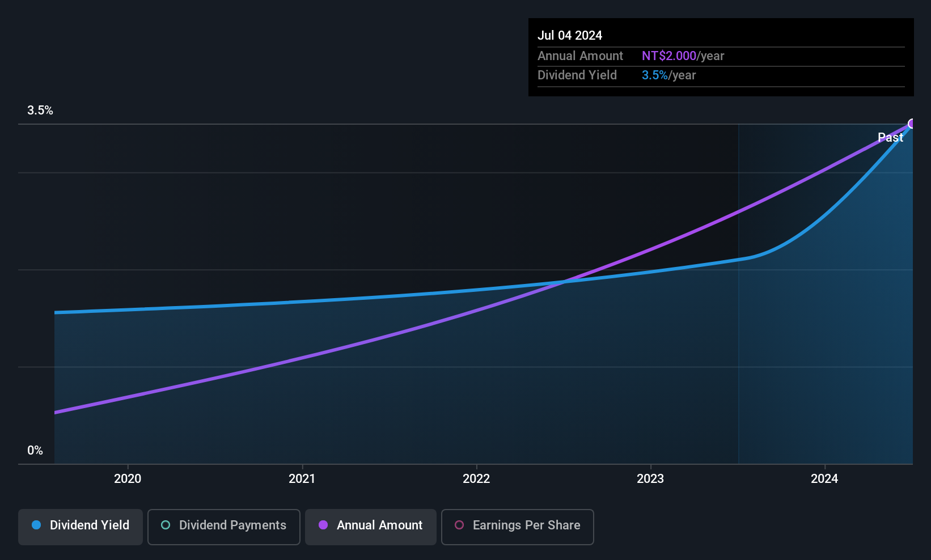Click the 'Dividend Yield' tooltip row label
931x560 pixels.
pyautogui.click(x=577, y=75)
